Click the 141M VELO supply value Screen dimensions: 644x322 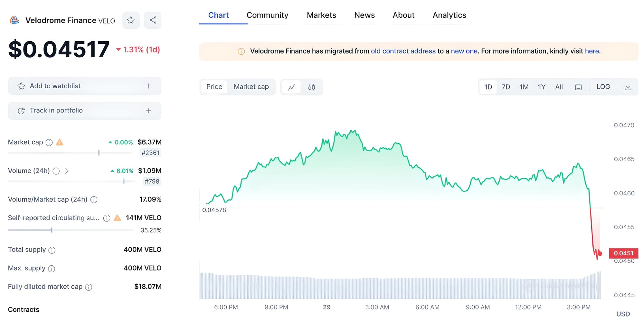pos(144,218)
